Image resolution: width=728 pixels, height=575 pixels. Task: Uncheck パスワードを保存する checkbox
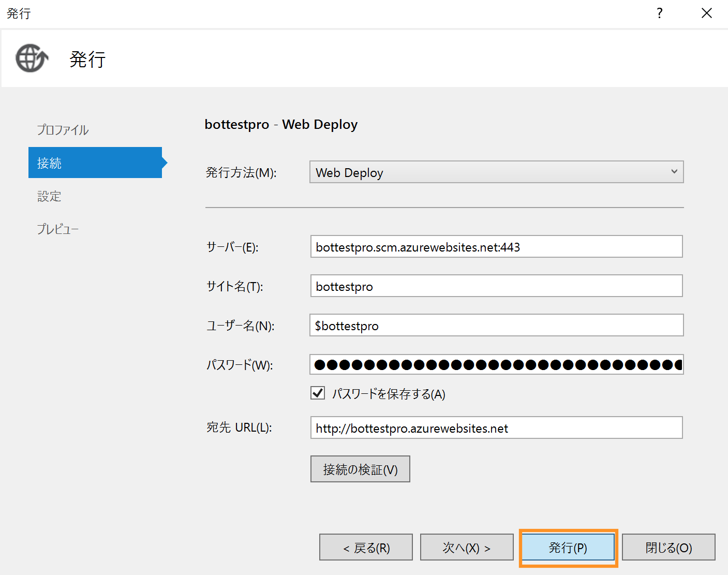click(x=318, y=393)
